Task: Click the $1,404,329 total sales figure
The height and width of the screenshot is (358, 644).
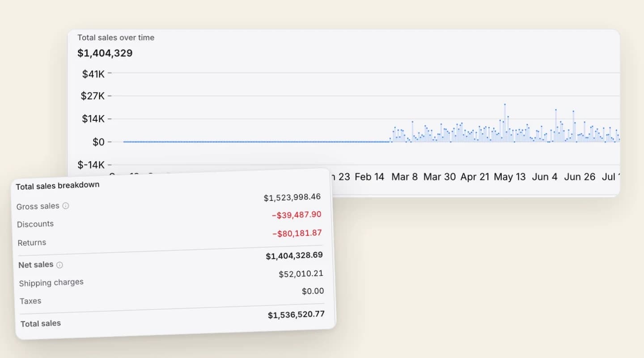Action: pos(105,53)
